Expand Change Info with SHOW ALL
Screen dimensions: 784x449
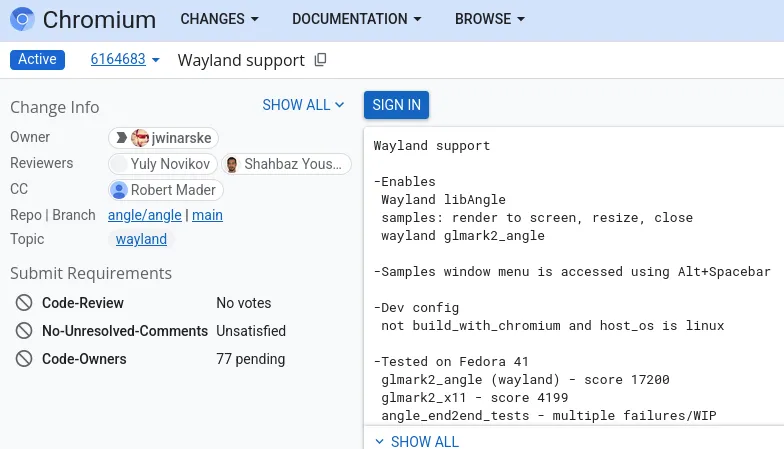(x=303, y=105)
